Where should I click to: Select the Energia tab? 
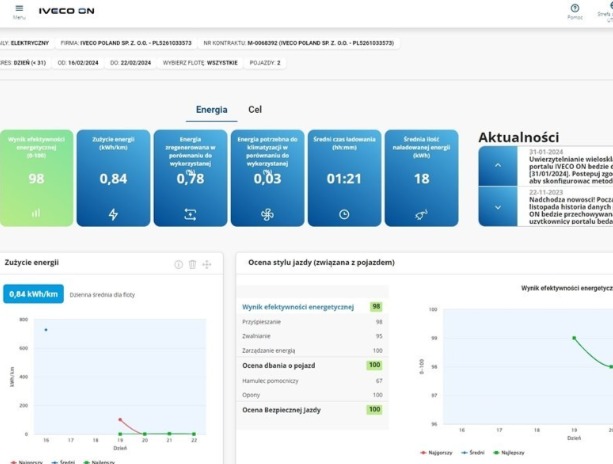211,110
